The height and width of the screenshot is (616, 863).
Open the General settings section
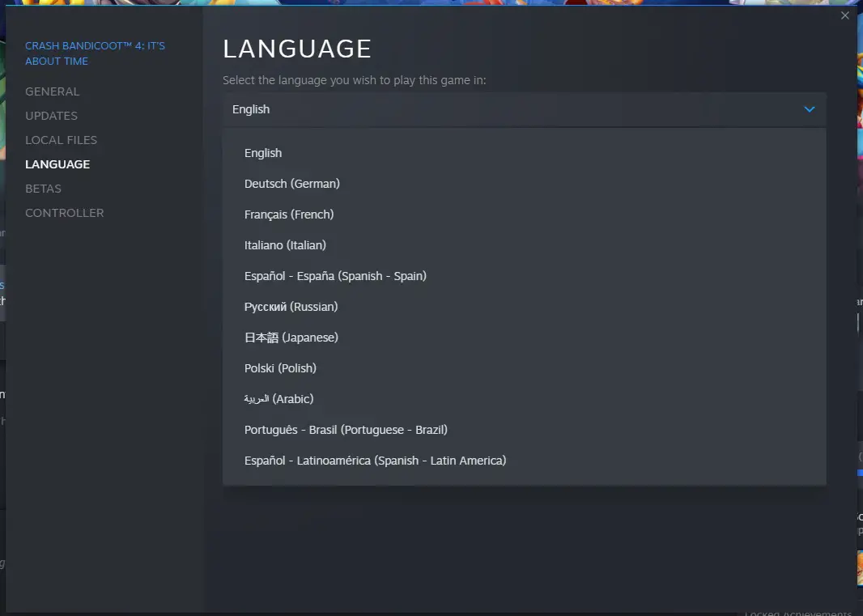(x=53, y=91)
